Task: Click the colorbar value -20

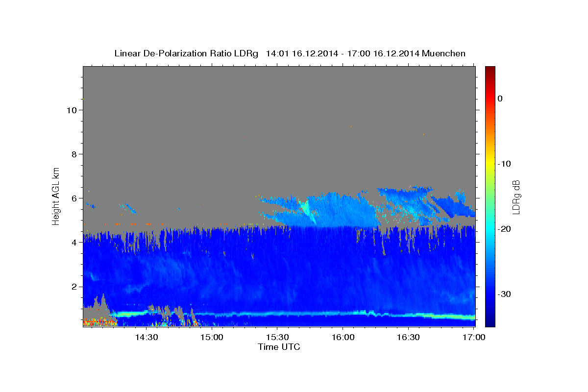Action: pos(504,229)
